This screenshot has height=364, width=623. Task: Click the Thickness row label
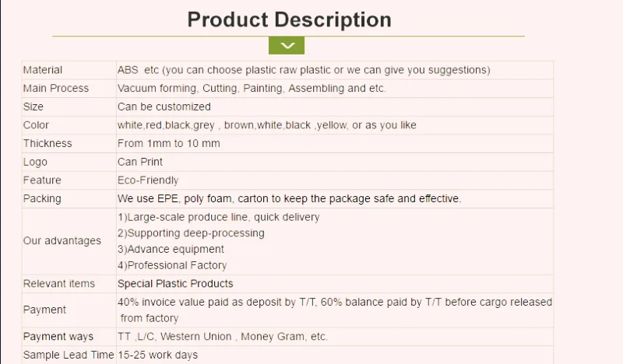(x=48, y=144)
